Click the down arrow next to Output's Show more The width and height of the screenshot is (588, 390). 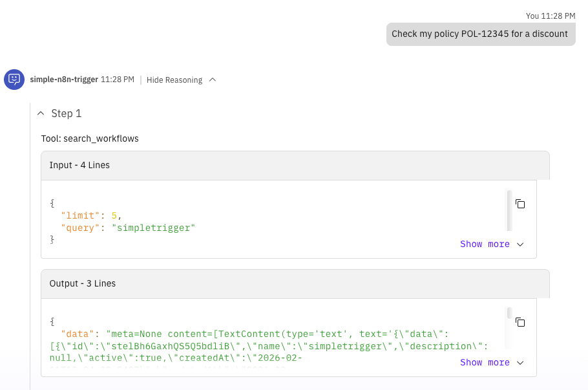coord(520,363)
